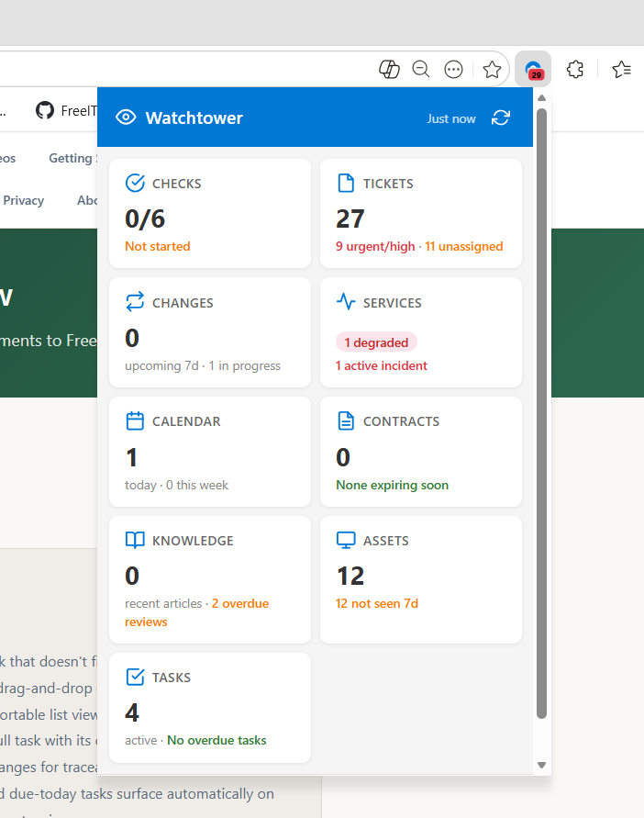Open the browser Extensions puzzle icon

pyautogui.click(x=574, y=70)
